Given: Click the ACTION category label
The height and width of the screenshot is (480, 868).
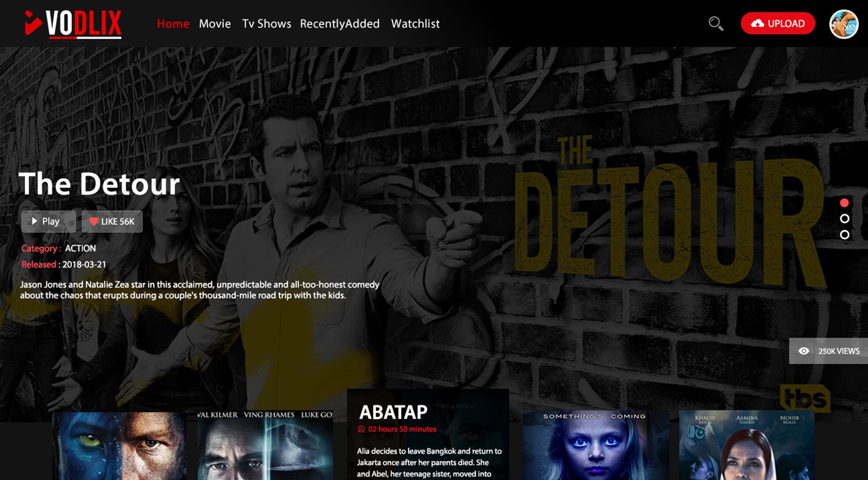Looking at the screenshot, I should (x=81, y=248).
